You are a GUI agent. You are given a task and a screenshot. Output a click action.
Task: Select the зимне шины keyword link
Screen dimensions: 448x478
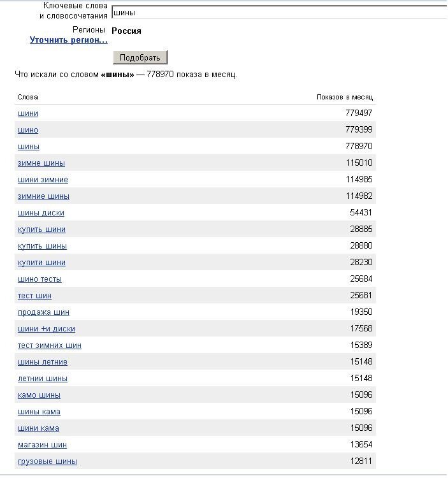point(41,163)
